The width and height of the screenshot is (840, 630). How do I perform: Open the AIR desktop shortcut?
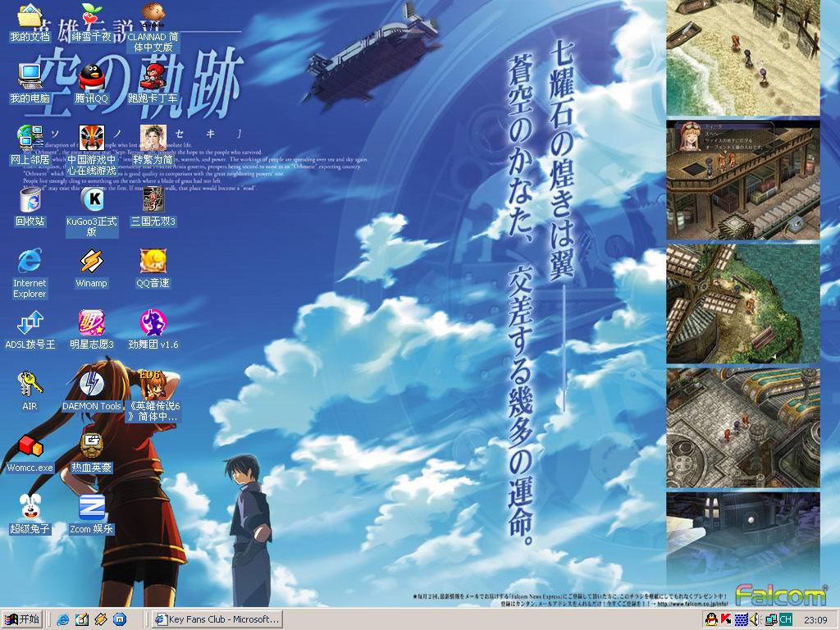click(30, 385)
